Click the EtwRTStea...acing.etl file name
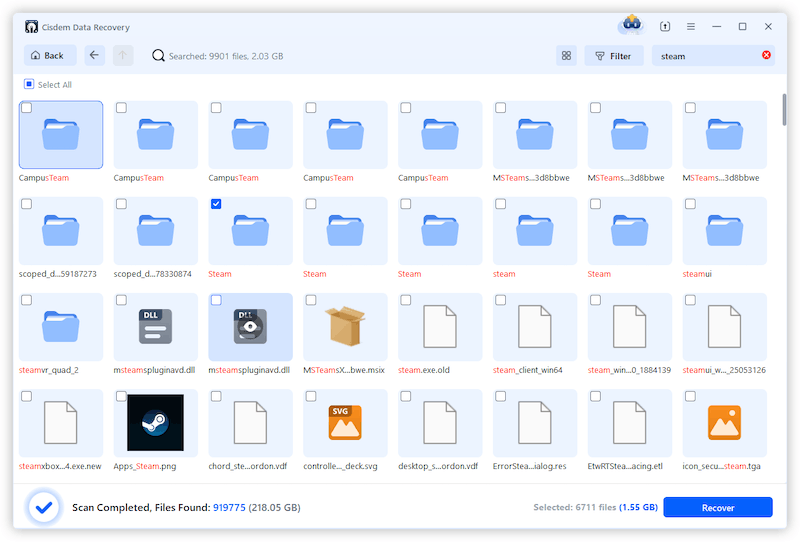 click(x=625, y=466)
